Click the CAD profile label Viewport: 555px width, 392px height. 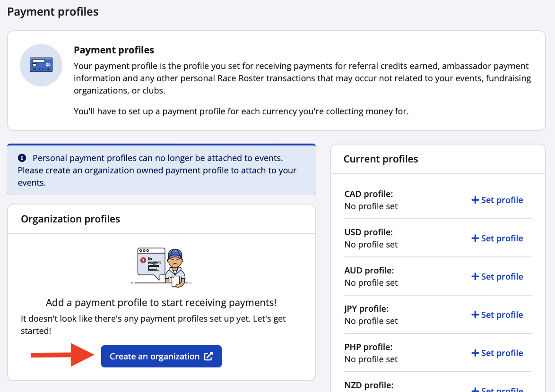(369, 194)
